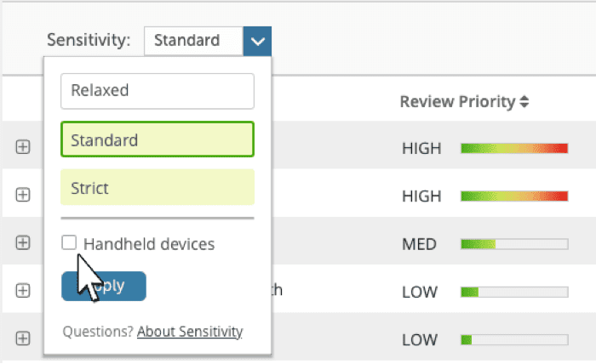Image resolution: width=596 pixels, height=364 pixels.
Task: Choose the Standard sensitivity option
Action: [x=158, y=139]
